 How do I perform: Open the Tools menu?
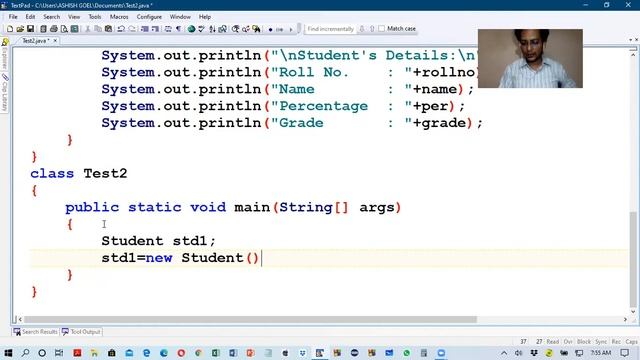point(95,17)
